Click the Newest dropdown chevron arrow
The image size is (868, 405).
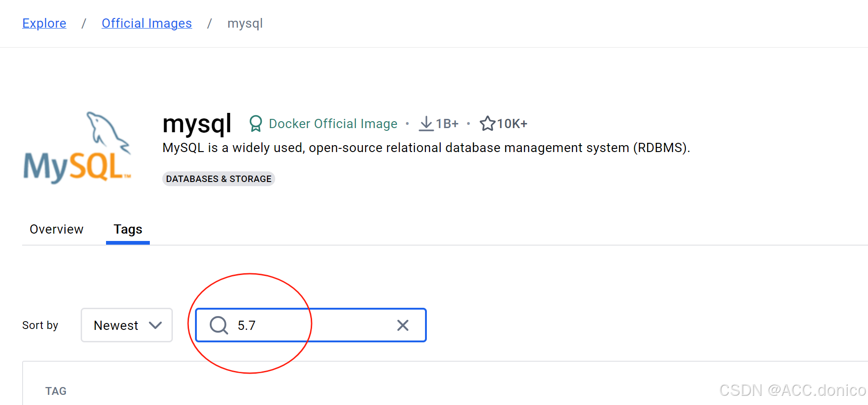(155, 325)
